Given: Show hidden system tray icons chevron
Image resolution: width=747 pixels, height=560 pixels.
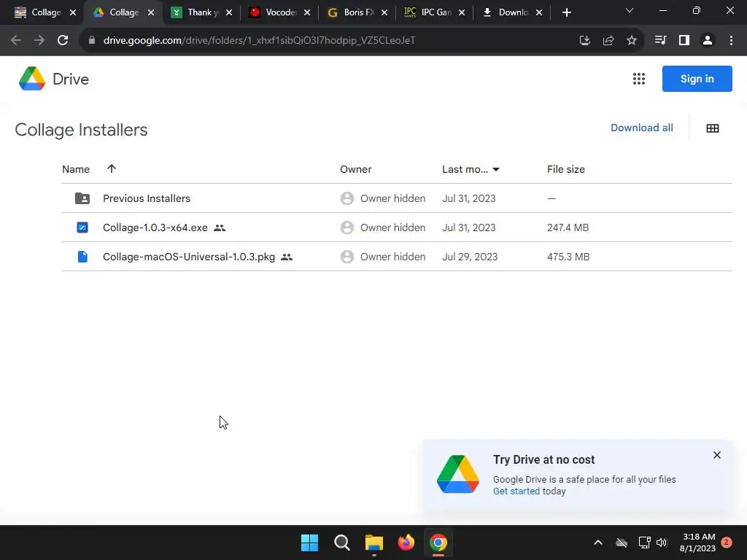Looking at the screenshot, I should 598,542.
